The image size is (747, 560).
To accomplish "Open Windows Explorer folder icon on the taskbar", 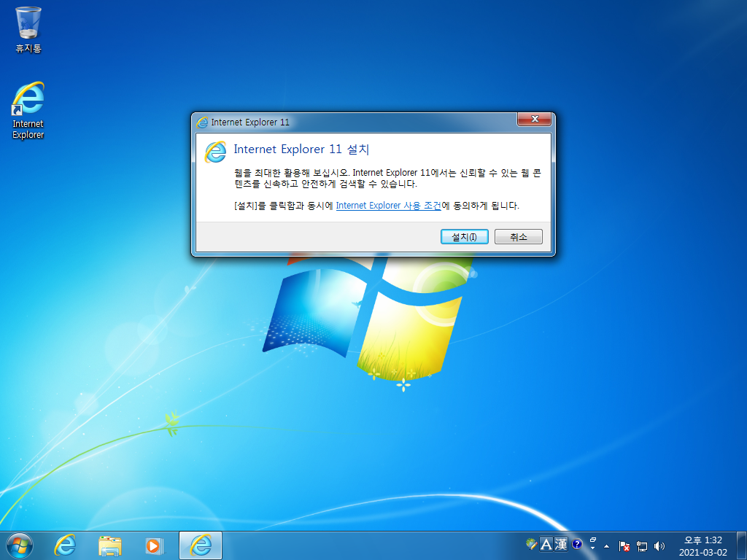I will point(109,545).
